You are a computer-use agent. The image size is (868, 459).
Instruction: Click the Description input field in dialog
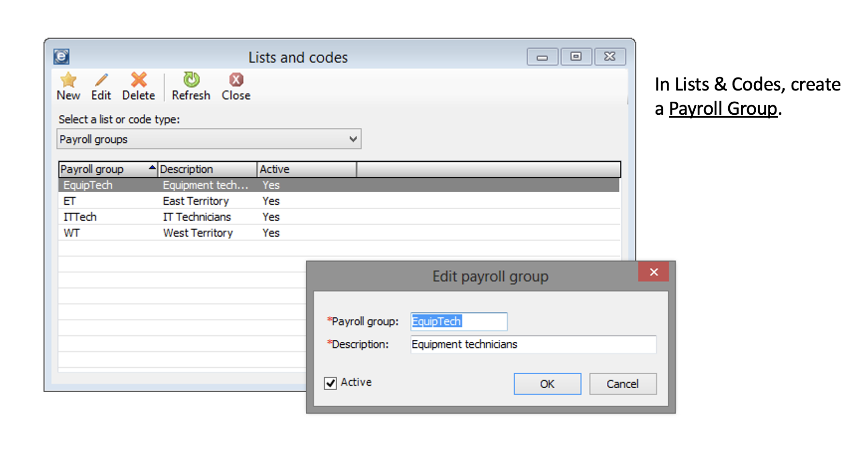533,344
